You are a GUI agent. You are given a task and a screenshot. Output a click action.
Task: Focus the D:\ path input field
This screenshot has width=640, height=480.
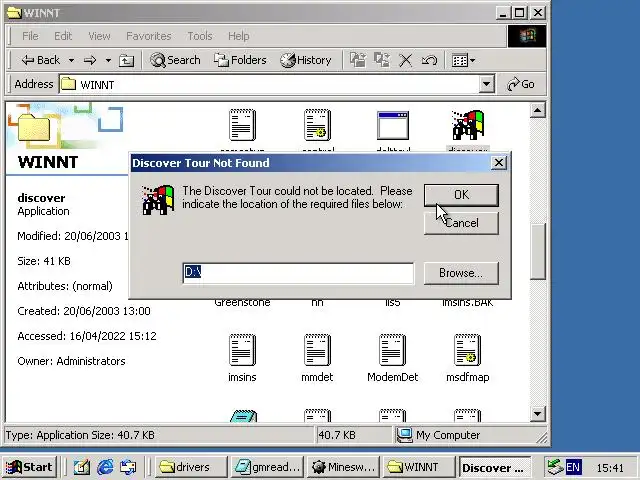[x=298, y=272]
